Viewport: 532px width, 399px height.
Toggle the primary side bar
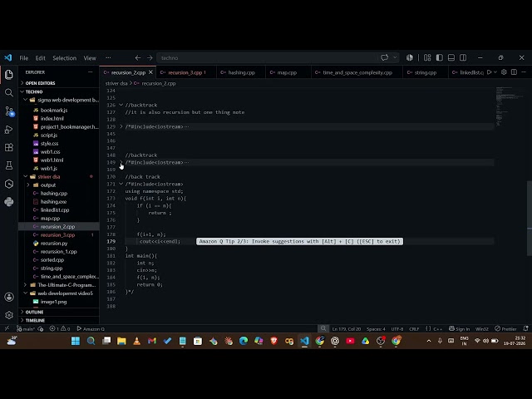(440, 57)
